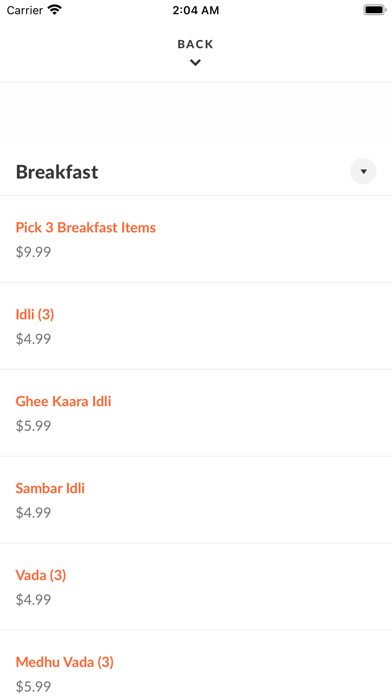This screenshot has width=392, height=696.
Task: Click the battery icon in status bar
Action: 374,10
